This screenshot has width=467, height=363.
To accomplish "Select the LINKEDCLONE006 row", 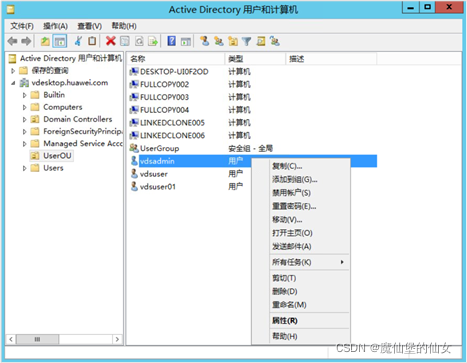I will pyautogui.click(x=252, y=135).
